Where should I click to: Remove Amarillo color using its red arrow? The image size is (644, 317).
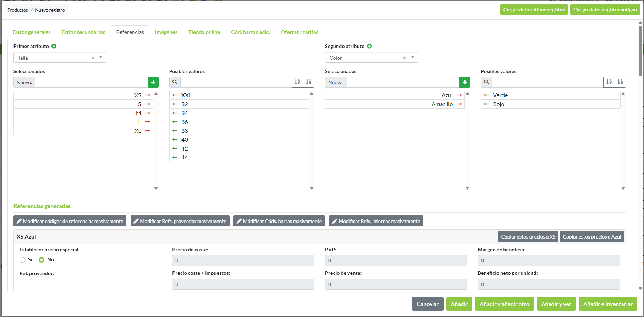[459, 104]
